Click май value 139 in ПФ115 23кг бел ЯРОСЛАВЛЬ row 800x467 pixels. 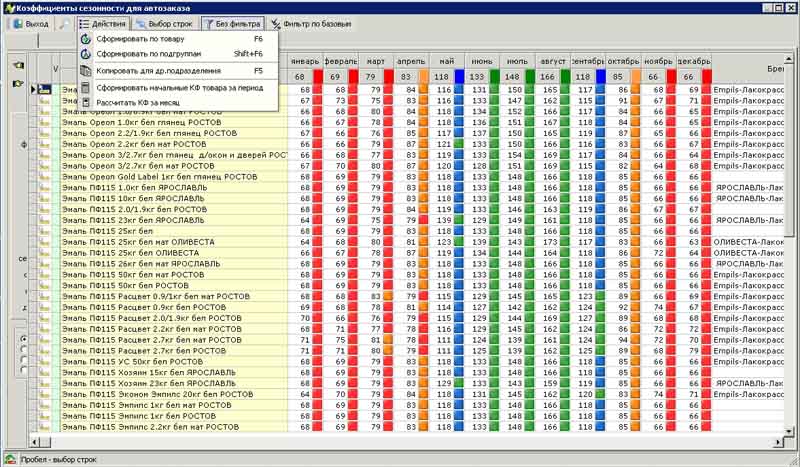coord(444,220)
